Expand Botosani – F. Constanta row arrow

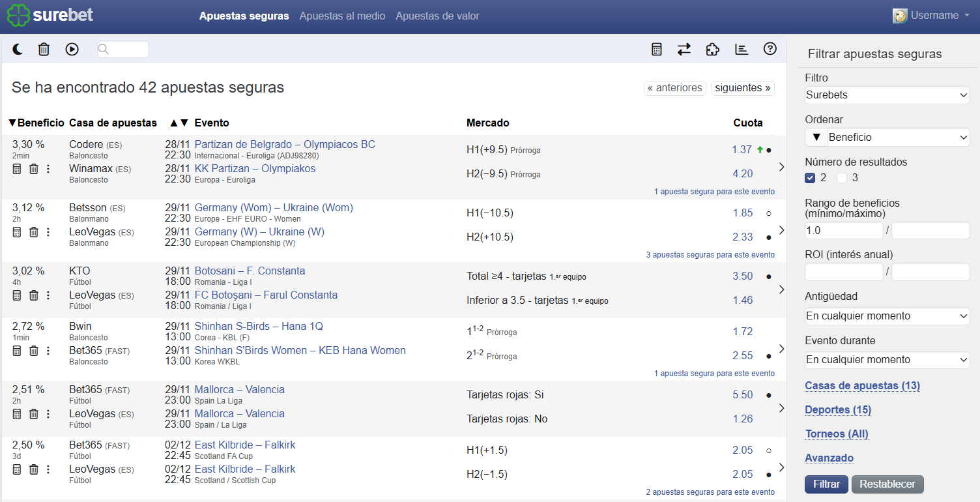pos(782,289)
